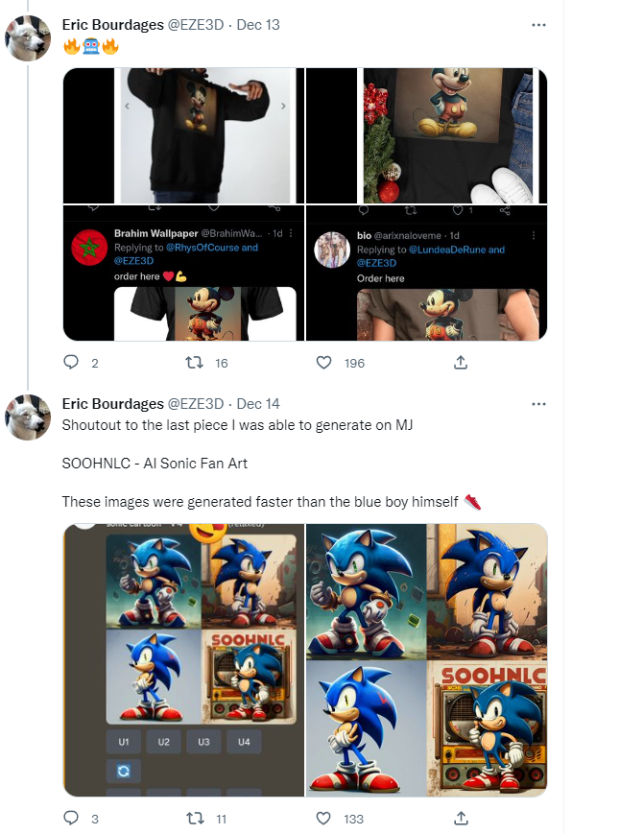Open the @EZE3D handle on Dec 14 tweet
This screenshot has width=644, height=834.
click(196, 404)
